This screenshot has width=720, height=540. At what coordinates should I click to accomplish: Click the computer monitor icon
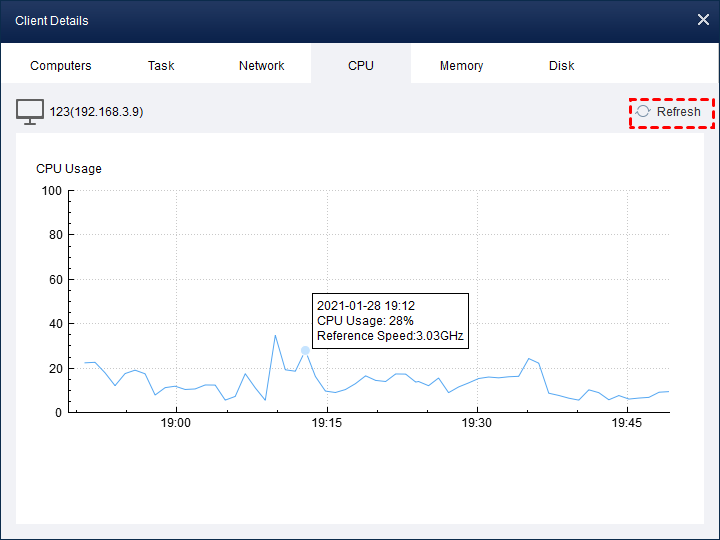(x=30, y=112)
